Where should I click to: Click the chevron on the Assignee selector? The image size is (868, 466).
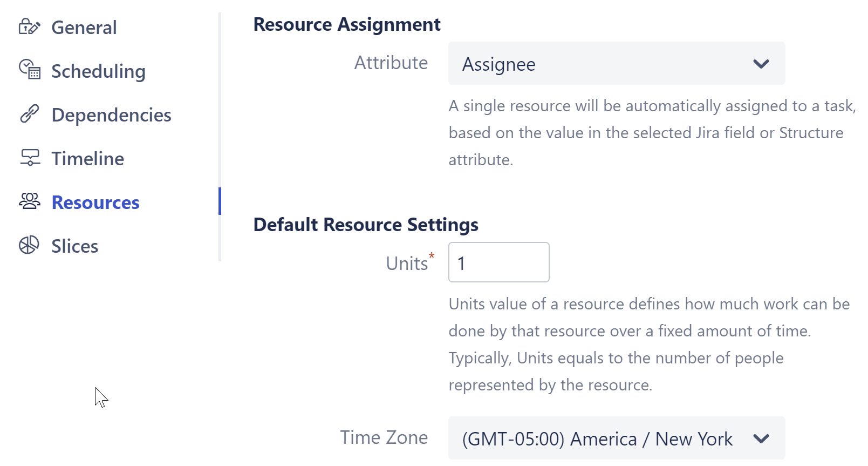[x=762, y=64]
